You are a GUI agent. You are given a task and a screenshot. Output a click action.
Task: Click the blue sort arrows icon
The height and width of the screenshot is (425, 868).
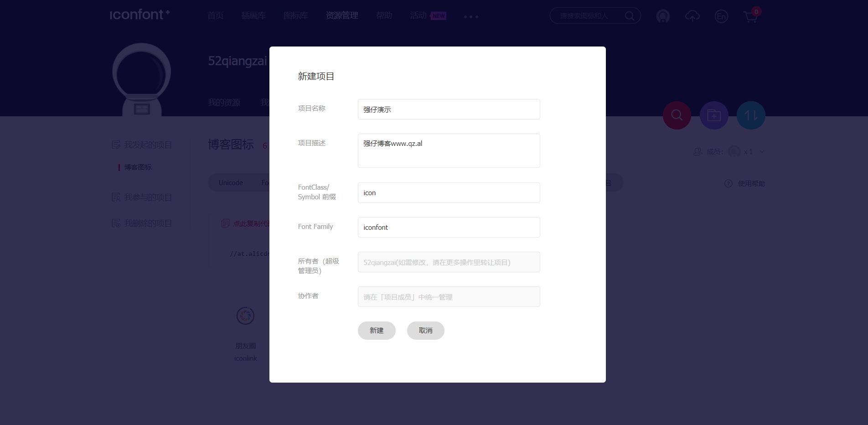[x=751, y=115]
